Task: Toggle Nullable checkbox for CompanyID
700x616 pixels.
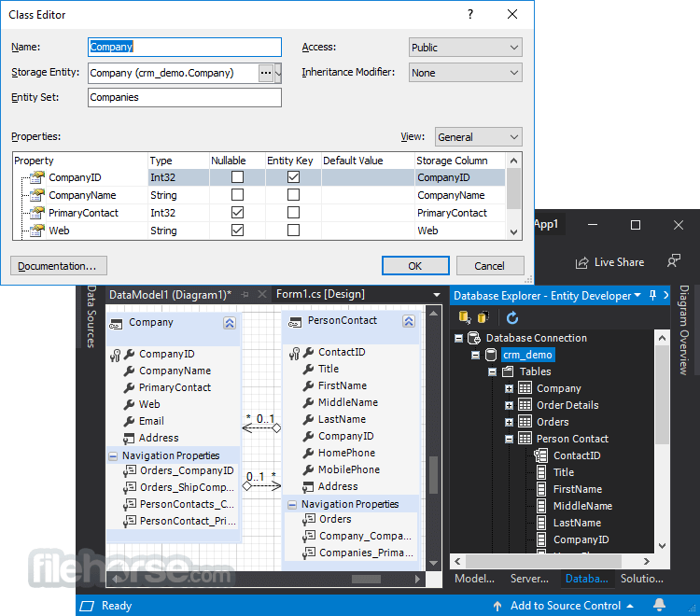Action: coord(237,177)
